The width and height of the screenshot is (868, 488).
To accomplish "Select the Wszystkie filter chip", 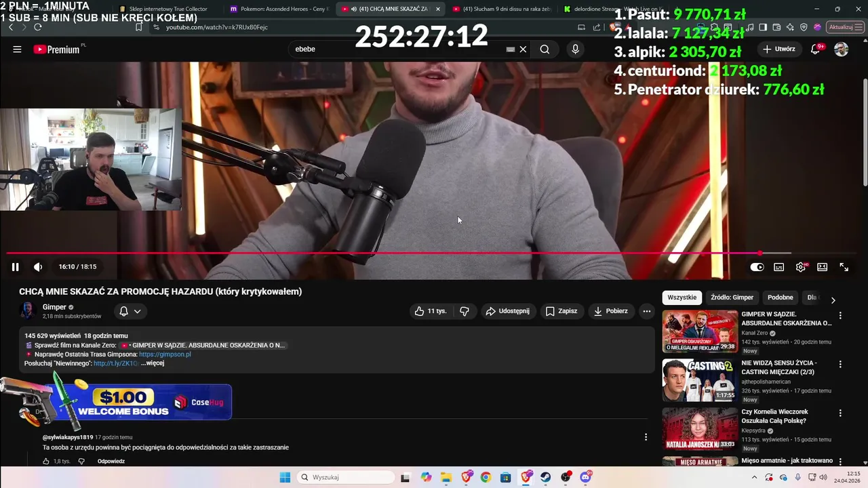I will (682, 298).
